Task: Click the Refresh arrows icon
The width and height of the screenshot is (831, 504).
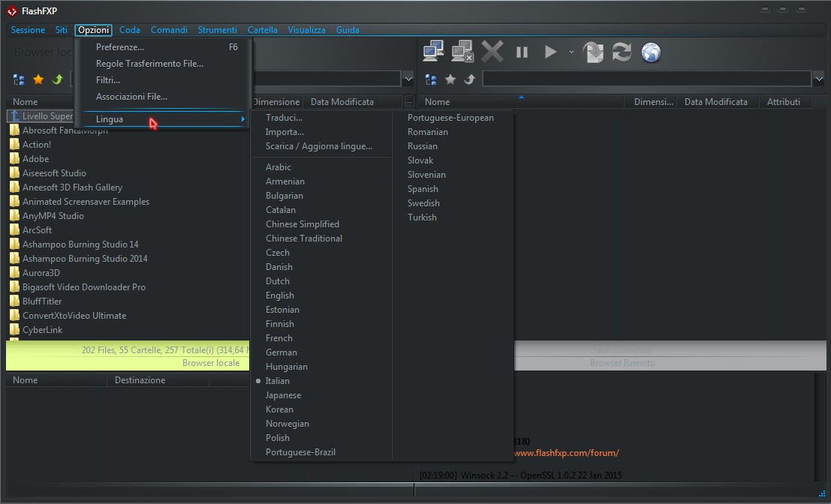Action: pyautogui.click(x=622, y=52)
